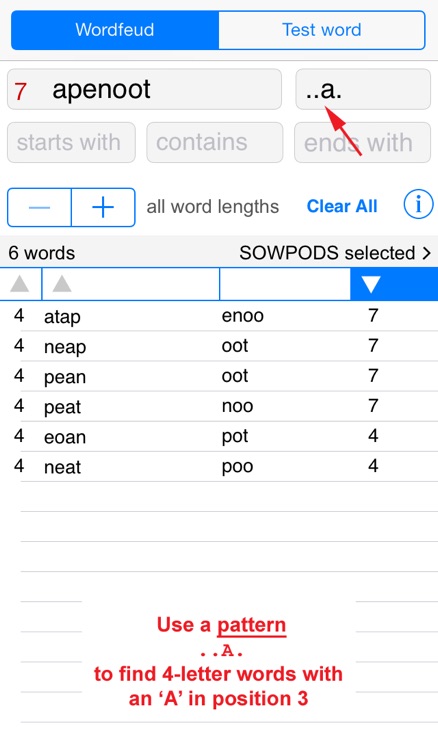Edit the pattern field showing ..a.

tap(363, 89)
